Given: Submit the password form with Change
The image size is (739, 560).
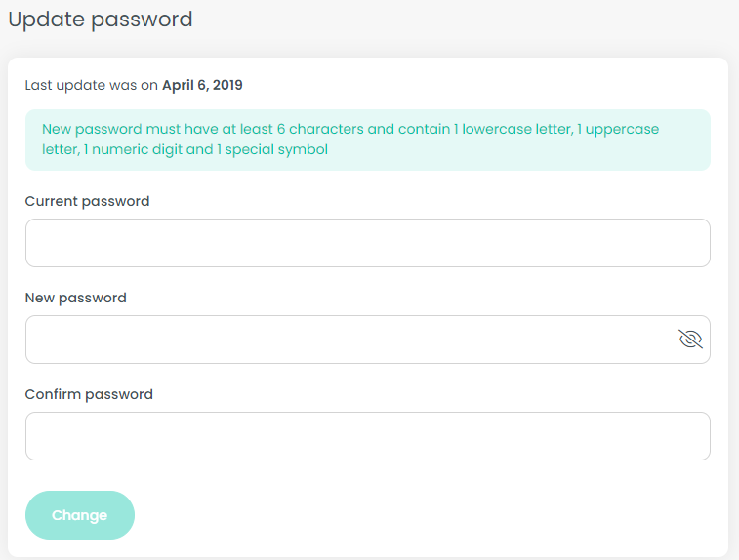Looking at the screenshot, I should click(79, 515).
